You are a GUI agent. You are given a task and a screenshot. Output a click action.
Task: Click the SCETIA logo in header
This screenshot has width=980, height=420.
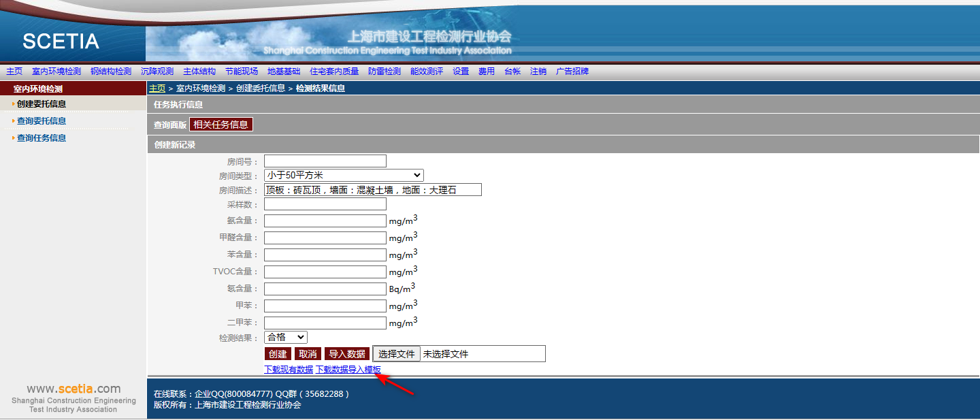(61, 42)
